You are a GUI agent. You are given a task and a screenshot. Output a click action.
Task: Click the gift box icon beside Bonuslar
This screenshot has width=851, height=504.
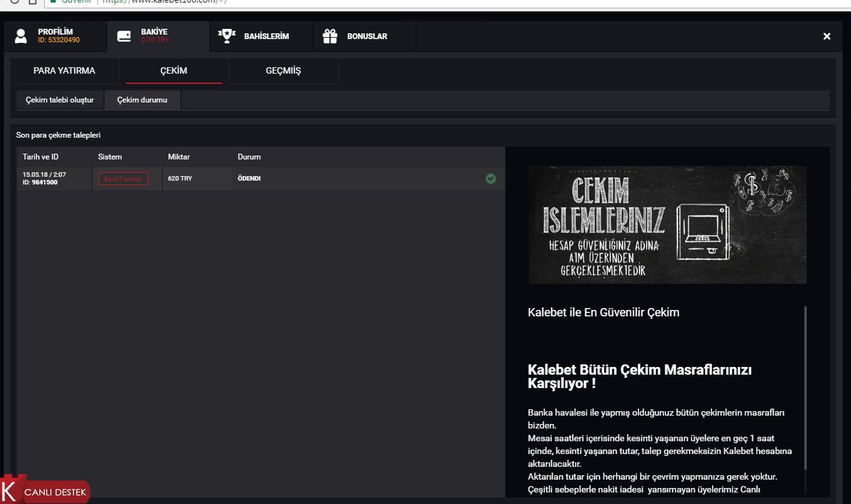[330, 37]
